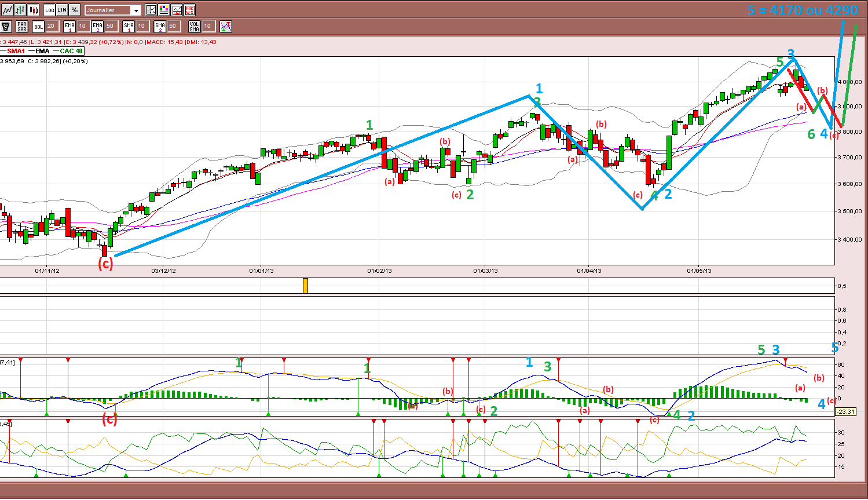This screenshot has width=868, height=500.
Task: Toggle the EMA 1 moving average
Action: 69,26
